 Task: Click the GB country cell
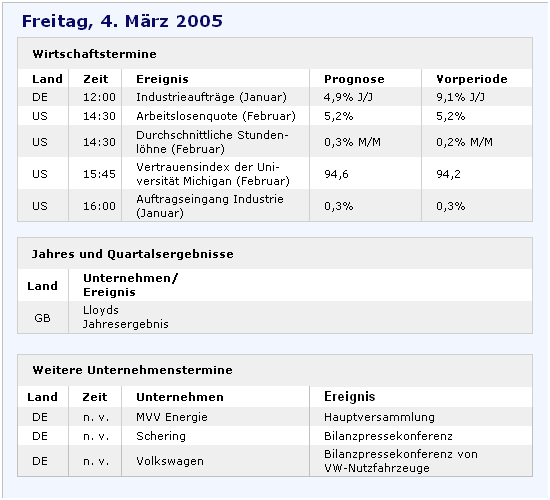[x=42, y=318]
